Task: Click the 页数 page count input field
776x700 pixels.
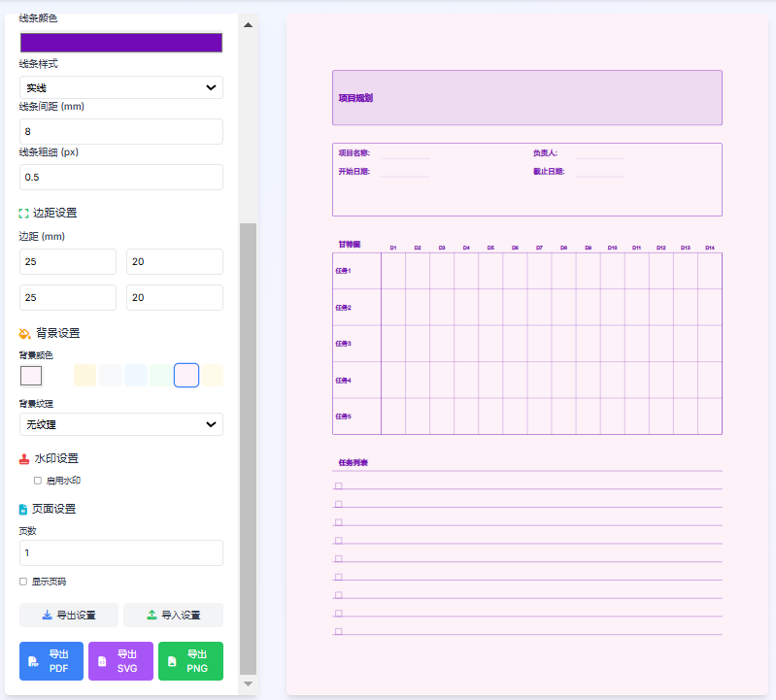Action: tap(121, 552)
